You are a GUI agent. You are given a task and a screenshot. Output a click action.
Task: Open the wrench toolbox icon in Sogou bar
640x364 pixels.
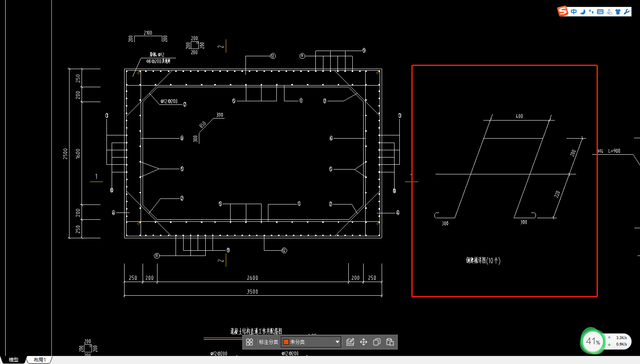tap(627, 12)
